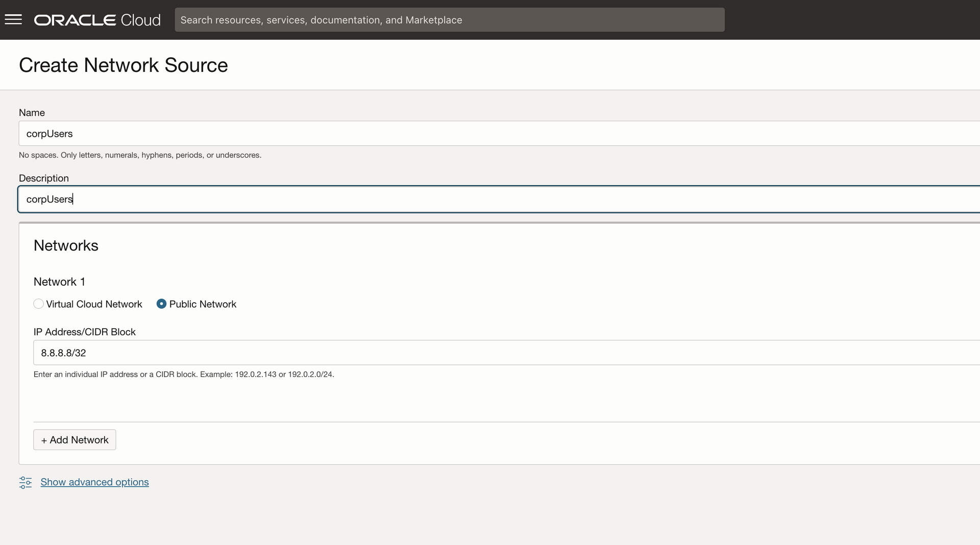Click into the Name input field
The width and height of the screenshot is (980, 545).
pos(499,134)
